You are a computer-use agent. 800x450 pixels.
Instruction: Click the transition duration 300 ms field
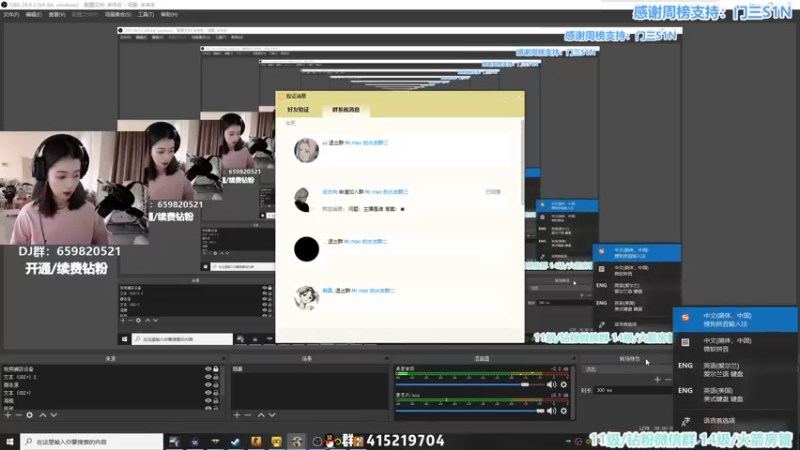click(x=633, y=390)
